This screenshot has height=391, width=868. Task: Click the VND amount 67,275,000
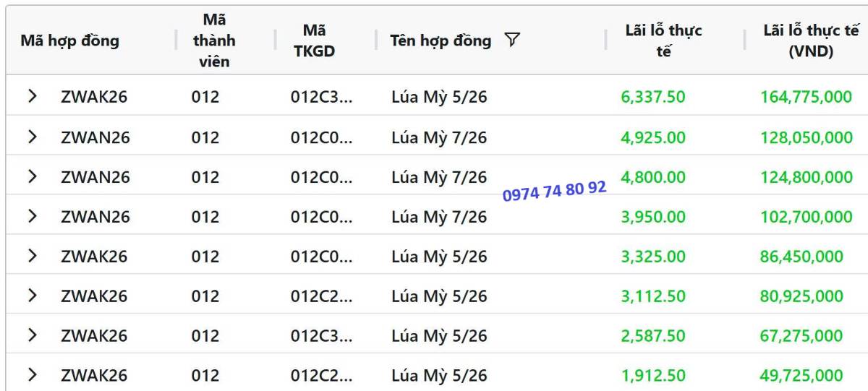801,336
